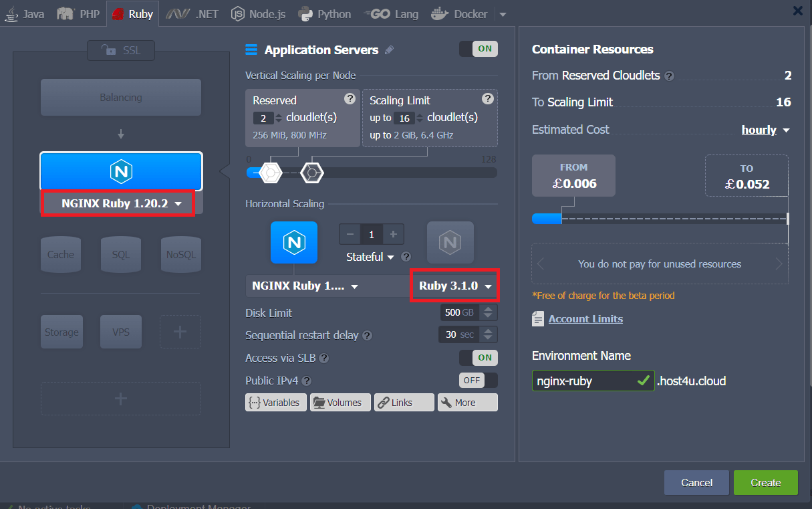Click the Environment Name input field
812x509 pixels.
(x=581, y=381)
